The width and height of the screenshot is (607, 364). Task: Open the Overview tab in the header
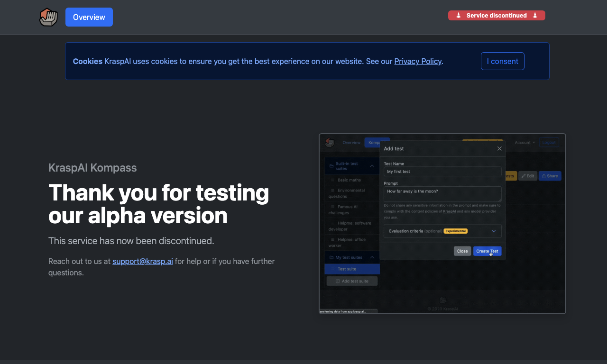click(89, 17)
